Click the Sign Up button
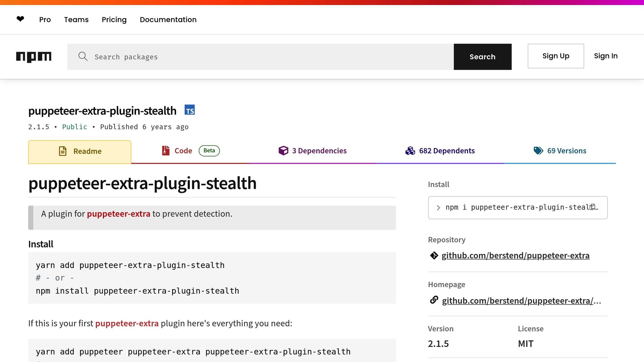Viewport: 644px width, 362px height. click(556, 56)
